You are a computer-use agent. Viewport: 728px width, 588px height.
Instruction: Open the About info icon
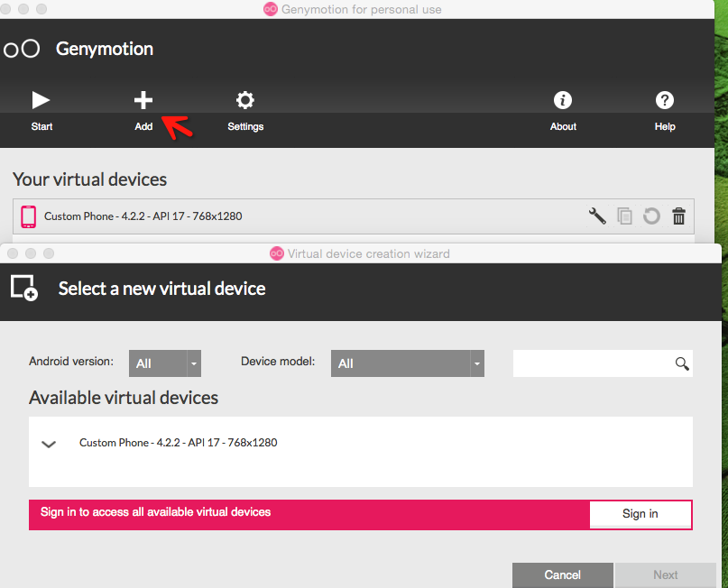[563, 100]
